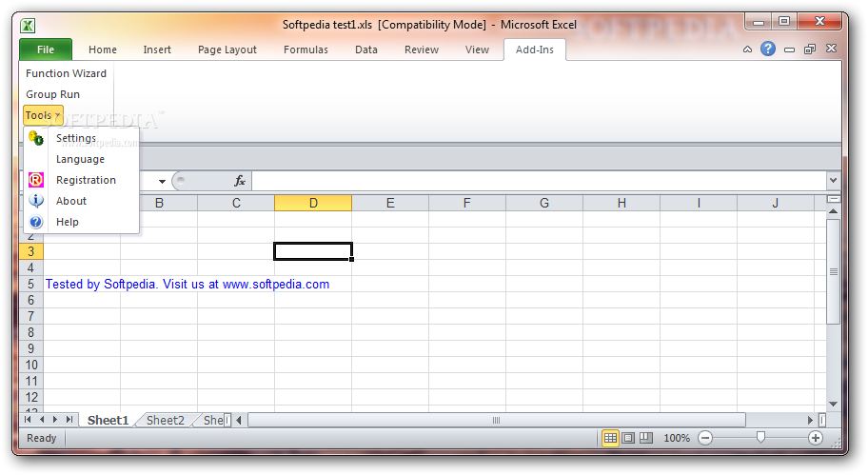Choose Settings text in Tools menu
The height and width of the screenshot is (475, 868).
tap(76, 138)
